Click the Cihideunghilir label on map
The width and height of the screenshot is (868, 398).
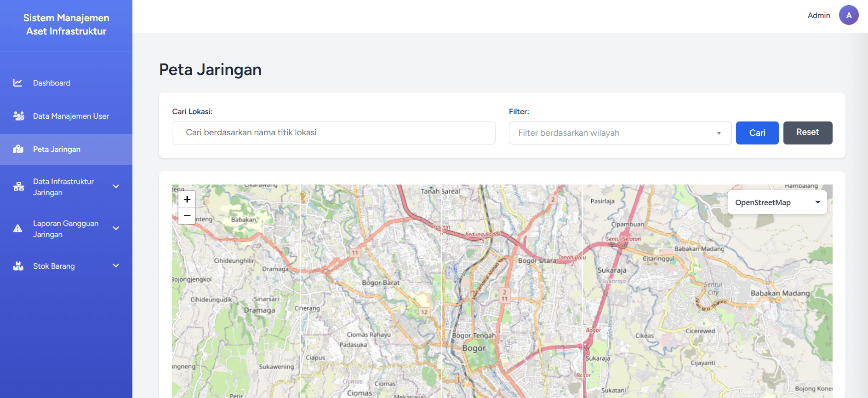pyautogui.click(x=234, y=260)
